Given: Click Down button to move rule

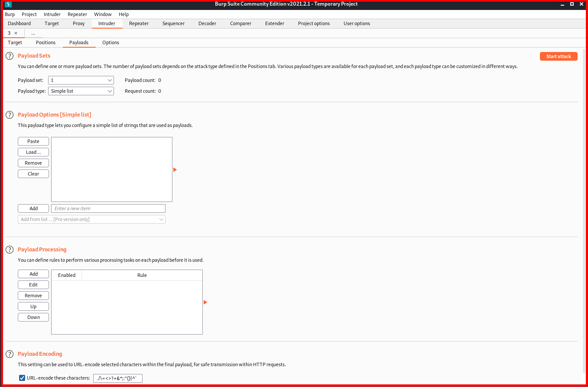Looking at the screenshot, I should pos(33,317).
